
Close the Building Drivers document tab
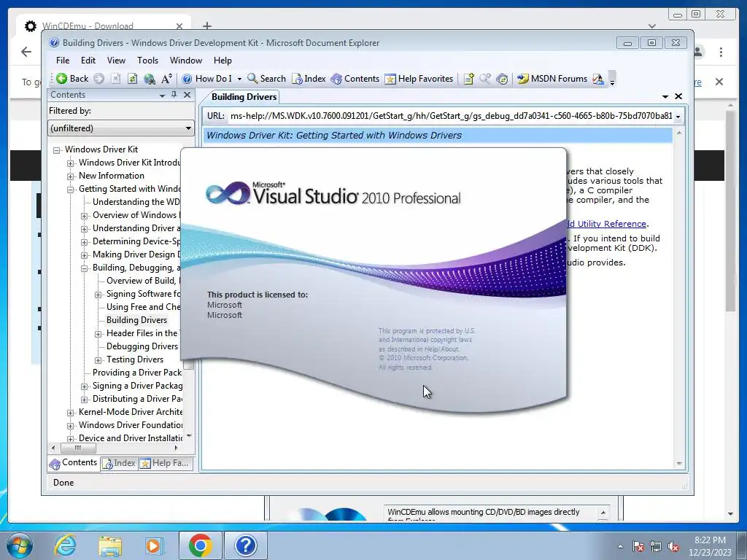coord(678,96)
